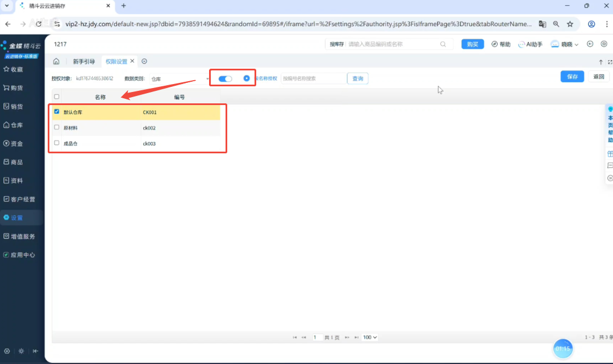Collapse the left sidebar with arrow icon
The height and width of the screenshot is (364, 613).
tap(35, 351)
